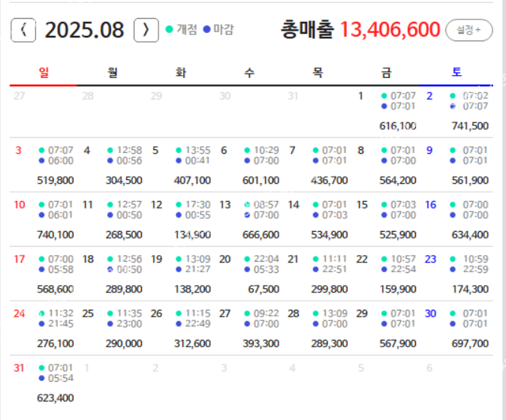This screenshot has width=506, height=420.
Task: Click the green 개점 legend dot
Action: pyautogui.click(x=170, y=29)
